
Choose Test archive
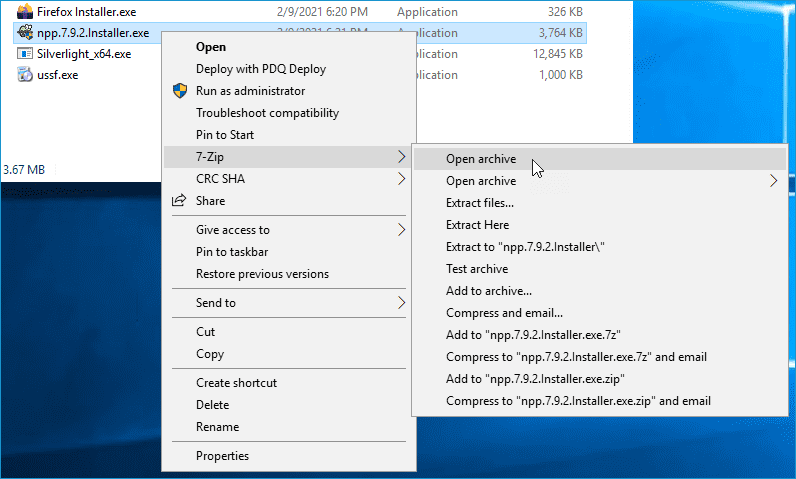click(477, 269)
